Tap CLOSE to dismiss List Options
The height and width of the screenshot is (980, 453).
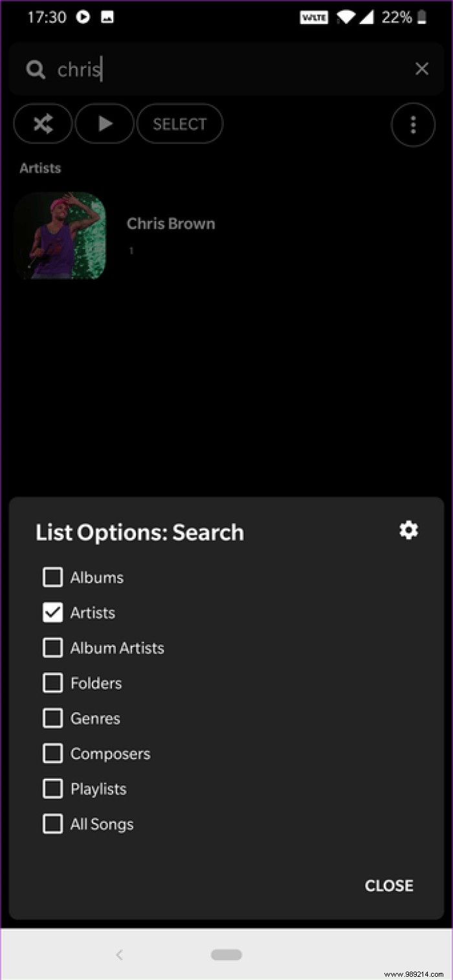tap(389, 886)
